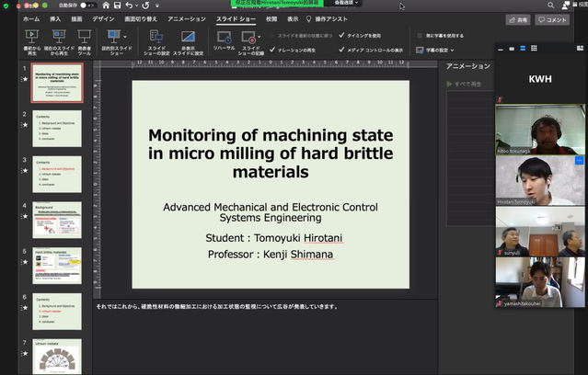Switch to the Animations ribbon tab
This screenshot has width=588, height=375.
187,18
